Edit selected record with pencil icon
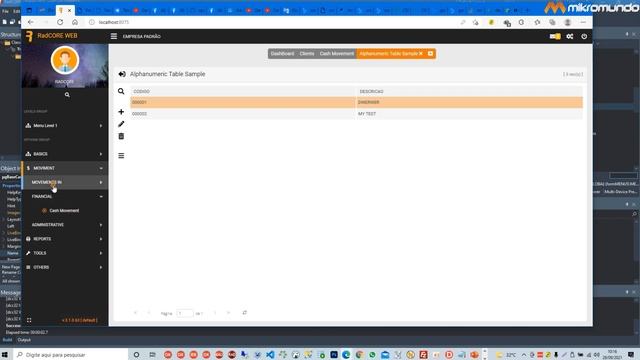This screenshot has height=360, width=640. coord(121,124)
